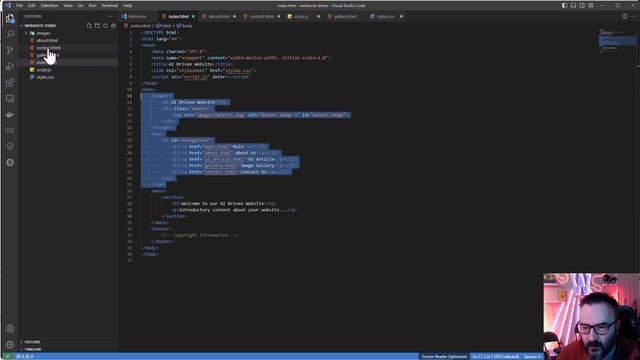Image resolution: width=640 pixels, height=360 pixels.
Task: Open Explorer views and more actions menu
Action: pyautogui.click(x=110, y=16)
